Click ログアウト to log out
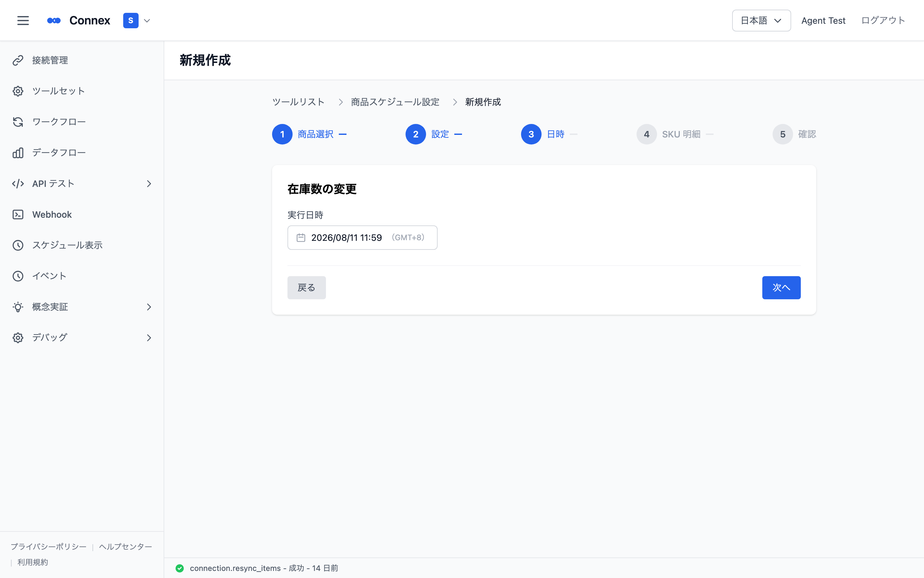Image resolution: width=924 pixels, height=578 pixels. pyautogui.click(x=883, y=21)
